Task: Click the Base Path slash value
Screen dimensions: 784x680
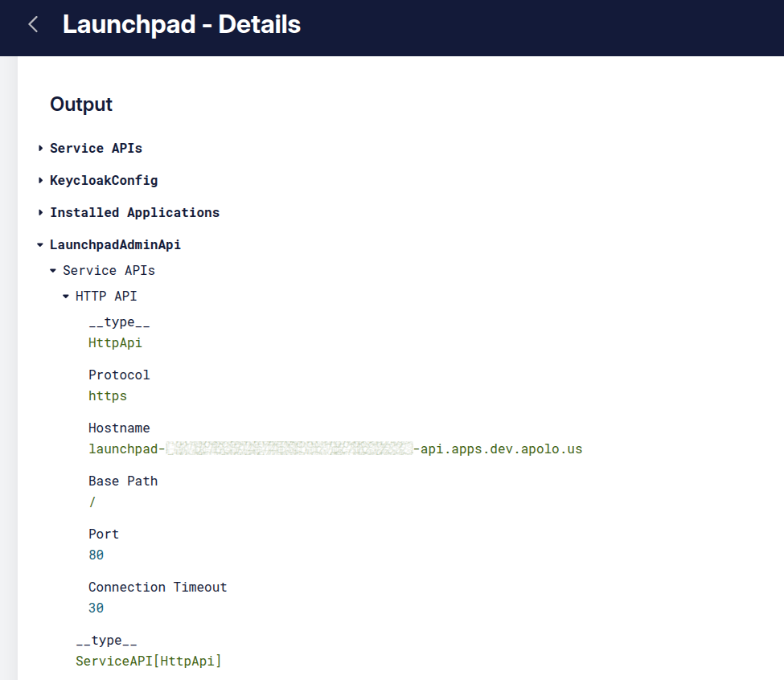Action: point(92,502)
